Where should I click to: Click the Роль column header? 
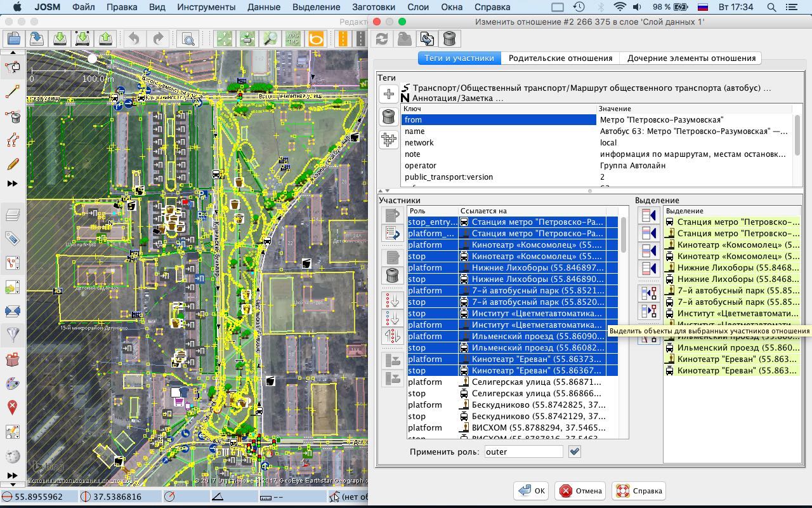(x=433, y=211)
